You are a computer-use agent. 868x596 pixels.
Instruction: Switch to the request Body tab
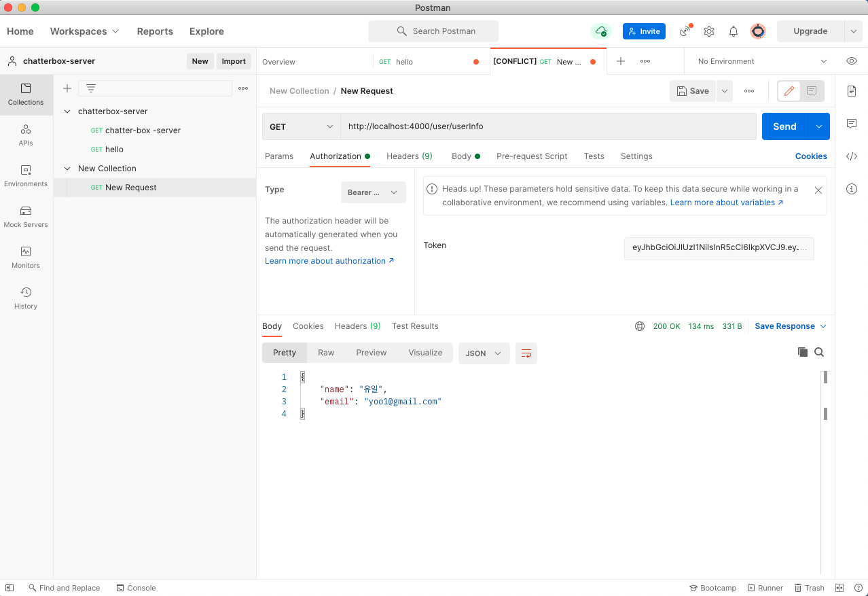(x=466, y=156)
